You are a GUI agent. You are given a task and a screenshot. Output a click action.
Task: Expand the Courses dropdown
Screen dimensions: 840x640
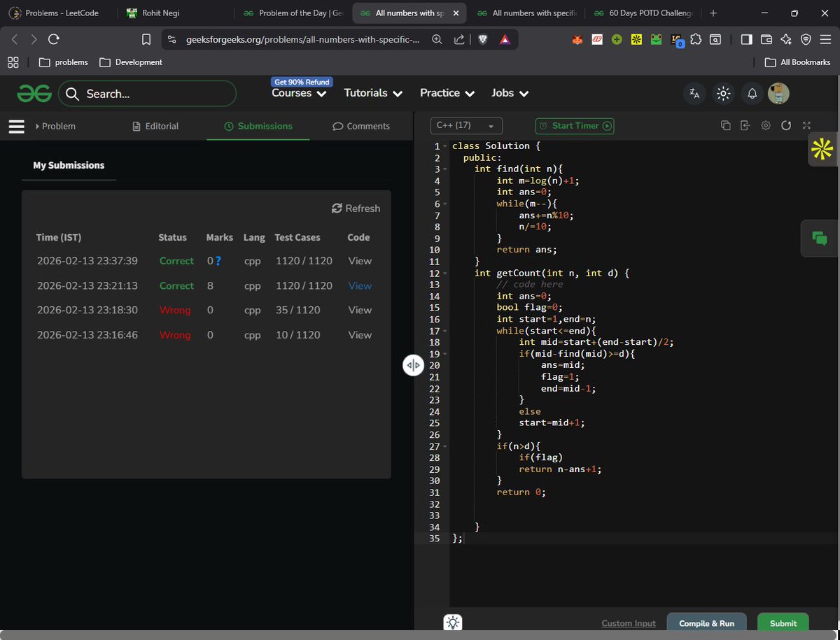tap(299, 93)
